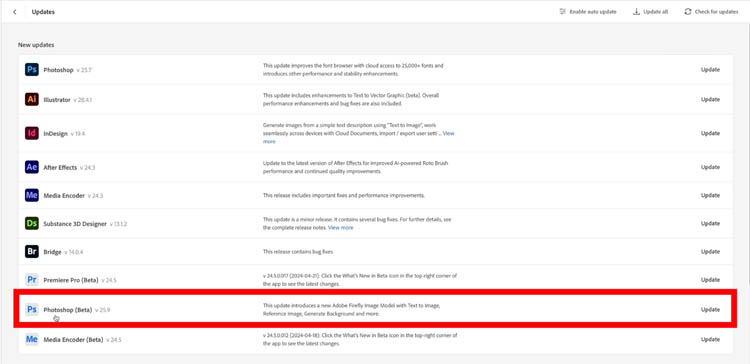Click the InDesign app icon
The image size is (750, 364).
32,133
